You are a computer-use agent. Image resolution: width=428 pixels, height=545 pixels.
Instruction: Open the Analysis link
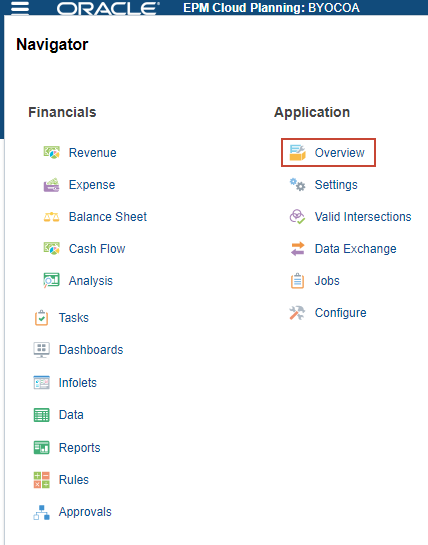point(91,281)
